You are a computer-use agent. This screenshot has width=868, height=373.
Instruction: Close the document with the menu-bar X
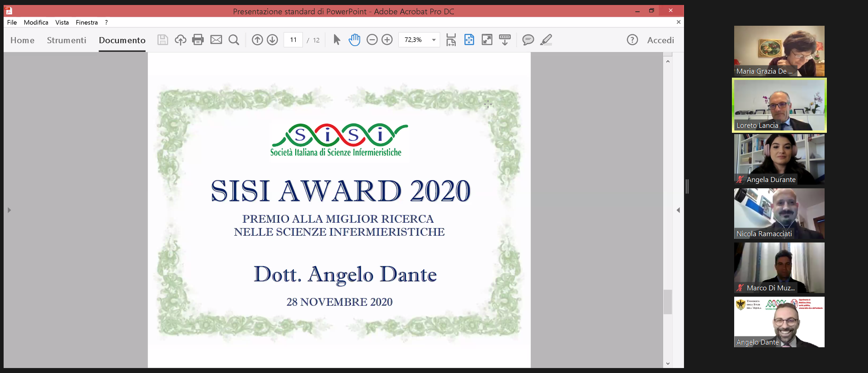coord(678,22)
